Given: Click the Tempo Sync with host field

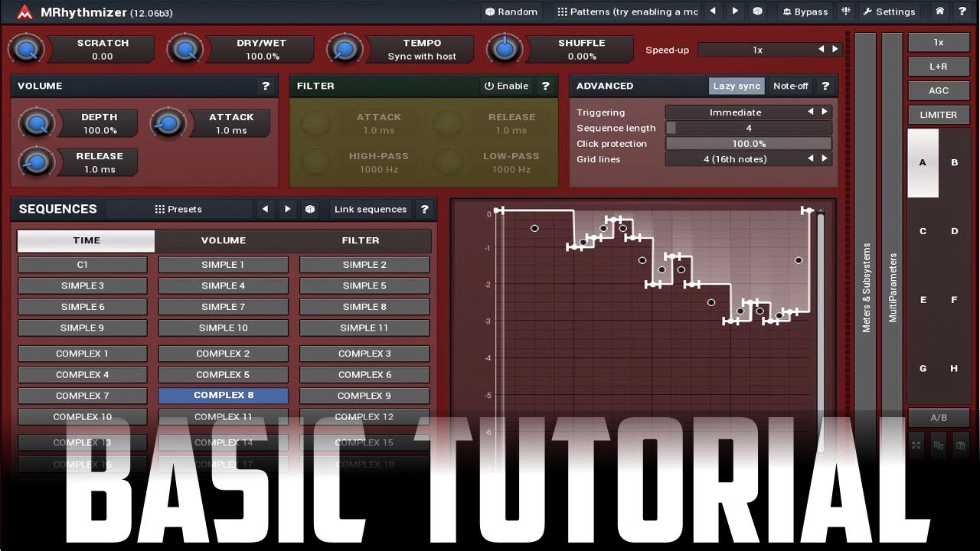Looking at the screenshot, I should tap(422, 56).
